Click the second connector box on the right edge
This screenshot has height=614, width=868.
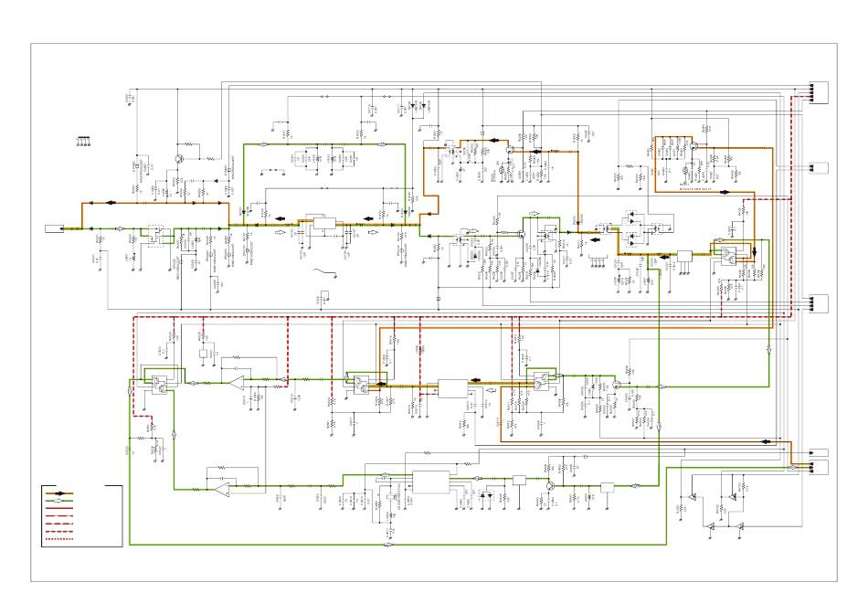[x=819, y=168]
